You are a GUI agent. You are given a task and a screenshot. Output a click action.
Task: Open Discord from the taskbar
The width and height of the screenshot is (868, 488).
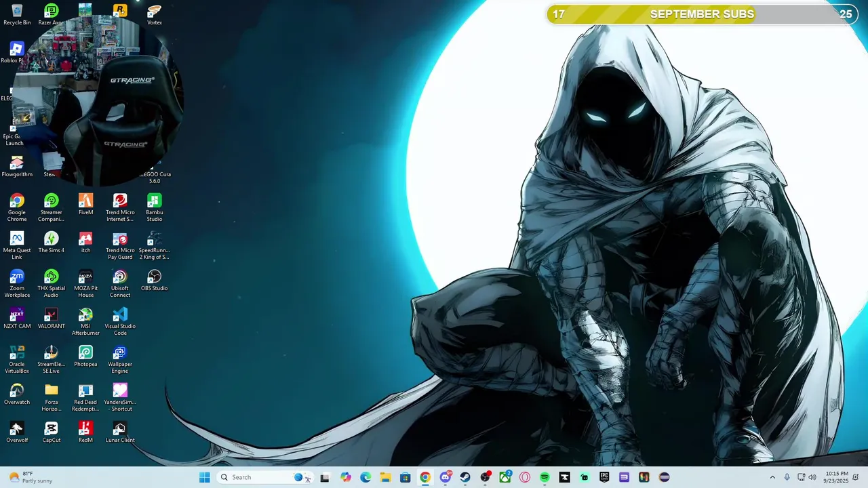tap(446, 477)
